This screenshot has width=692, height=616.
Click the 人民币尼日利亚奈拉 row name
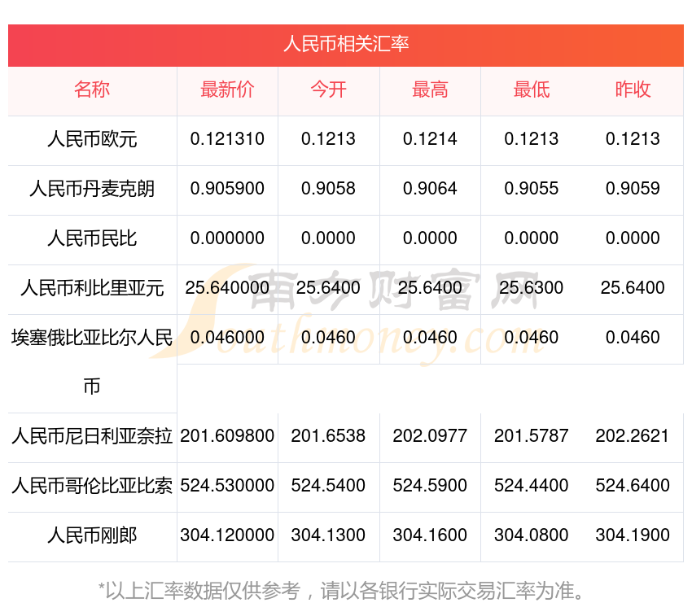(92, 436)
